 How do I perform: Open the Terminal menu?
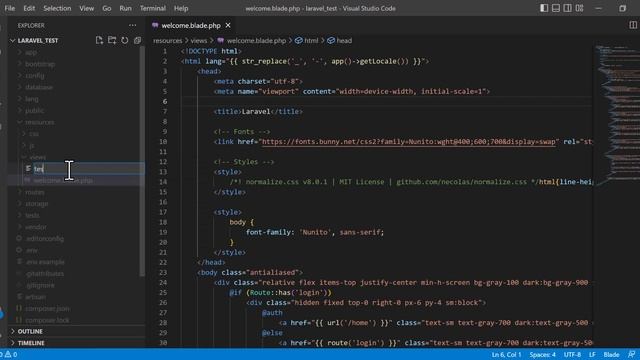tap(153, 8)
